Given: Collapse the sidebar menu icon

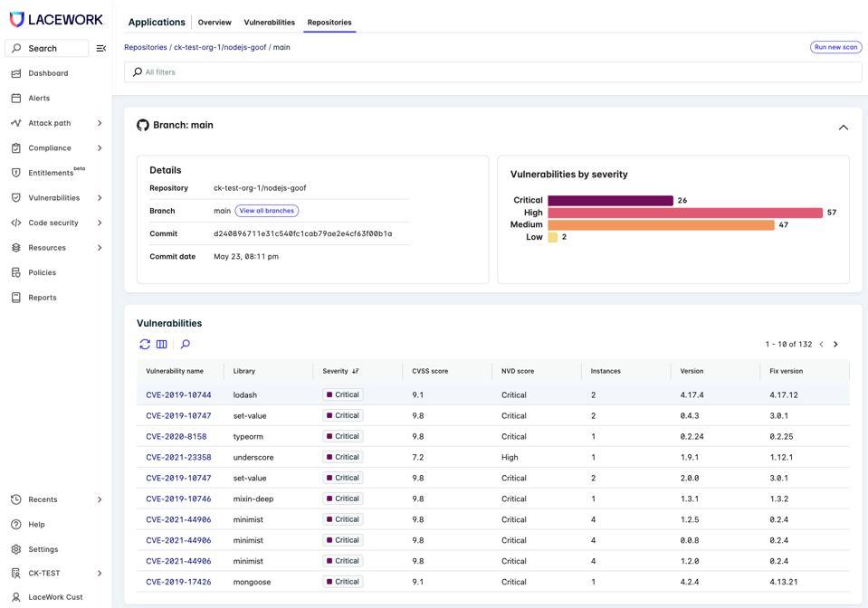Looking at the screenshot, I should click(101, 48).
